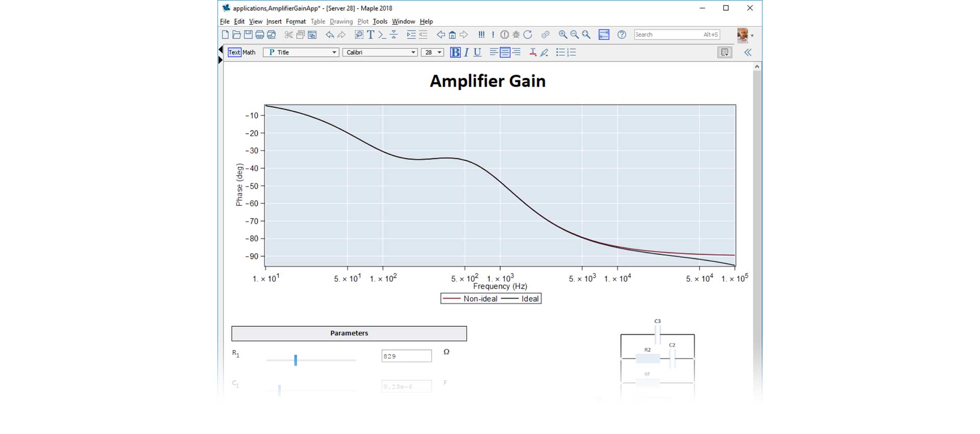This screenshot has width=980, height=434.
Task: Click the Print icon in toolbar
Action: tap(260, 35)
